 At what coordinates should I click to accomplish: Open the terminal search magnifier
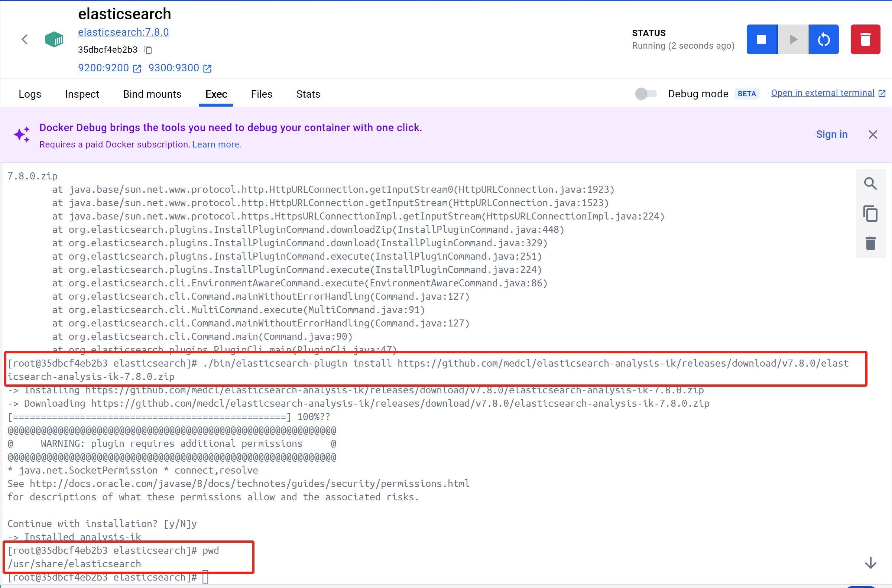(x=870, y=184)
